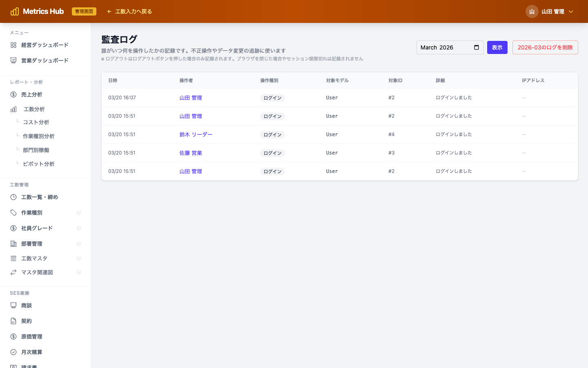Viewport: 588px width, 368px height.
Task: Click the shield badge next to 部署管理
Action: (x=79, y=244)
